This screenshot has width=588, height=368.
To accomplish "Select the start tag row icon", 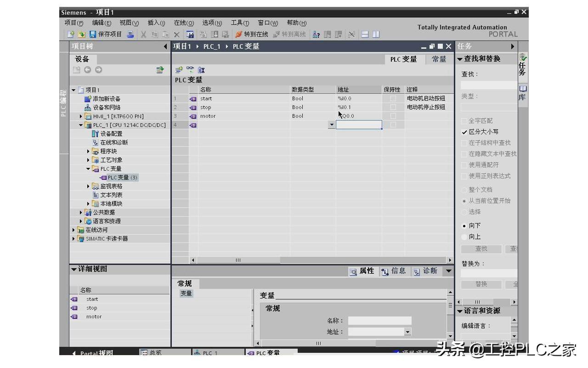I will click(x=193, y=98).
